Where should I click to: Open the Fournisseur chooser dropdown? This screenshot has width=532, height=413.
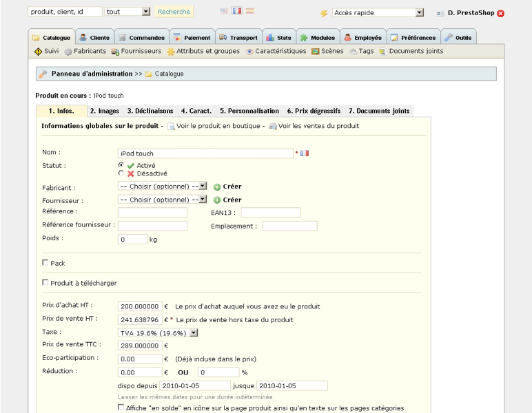162,200
